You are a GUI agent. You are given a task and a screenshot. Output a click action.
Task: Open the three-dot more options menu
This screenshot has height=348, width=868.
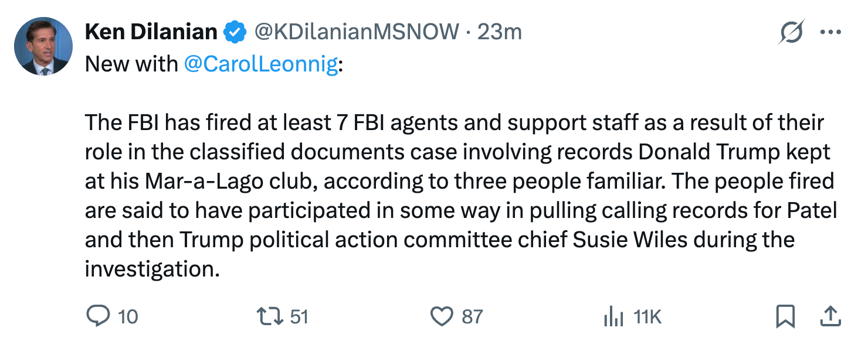pyautogui.click(x=830, y=32)
